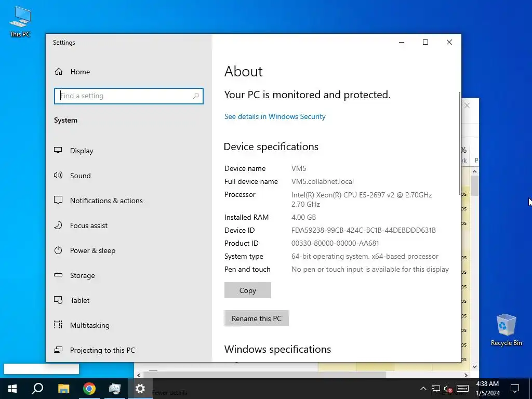Select the Recycle Bin desktop icon
The width and height of the screenshot is (532, 399).
tap(506, 330)
